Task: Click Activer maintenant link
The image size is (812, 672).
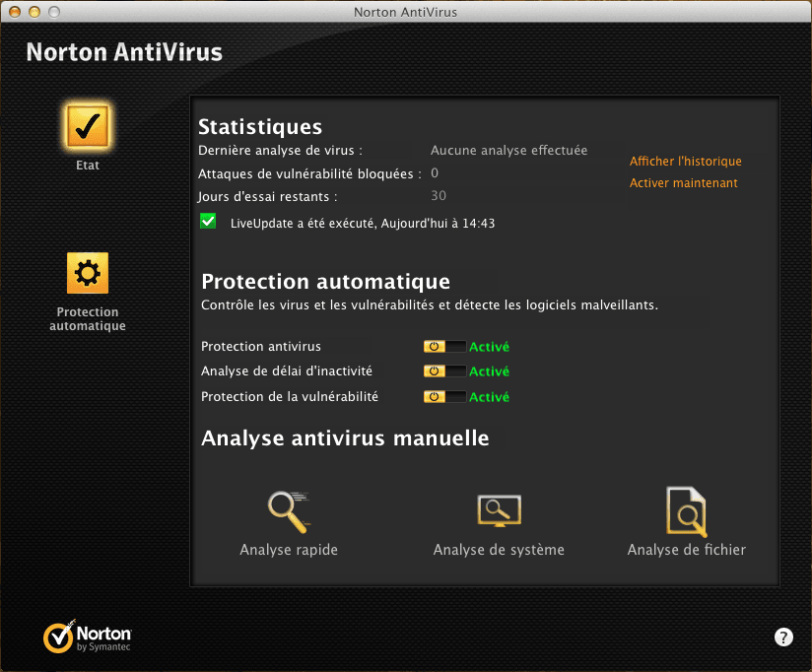Action: pos(683,183)
